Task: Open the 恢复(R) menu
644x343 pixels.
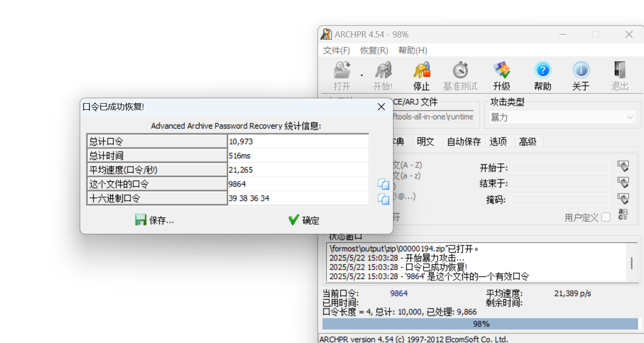Action: (x=374, y=51)
